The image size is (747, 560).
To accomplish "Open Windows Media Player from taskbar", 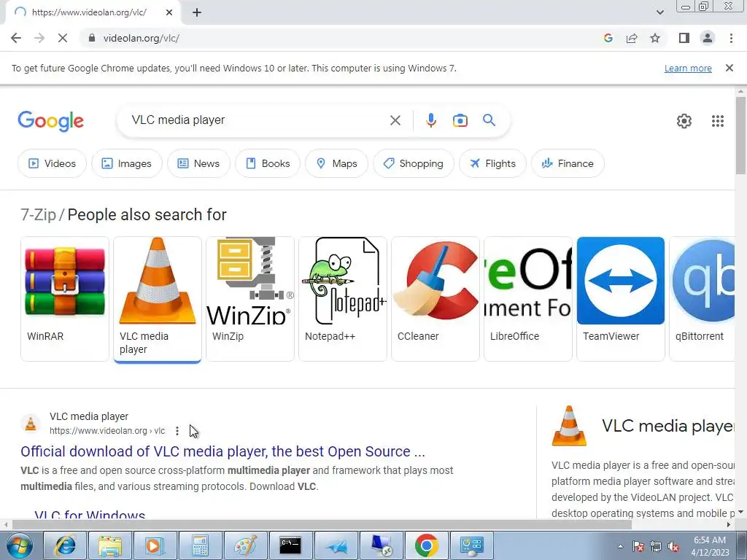I will point(155,545).
